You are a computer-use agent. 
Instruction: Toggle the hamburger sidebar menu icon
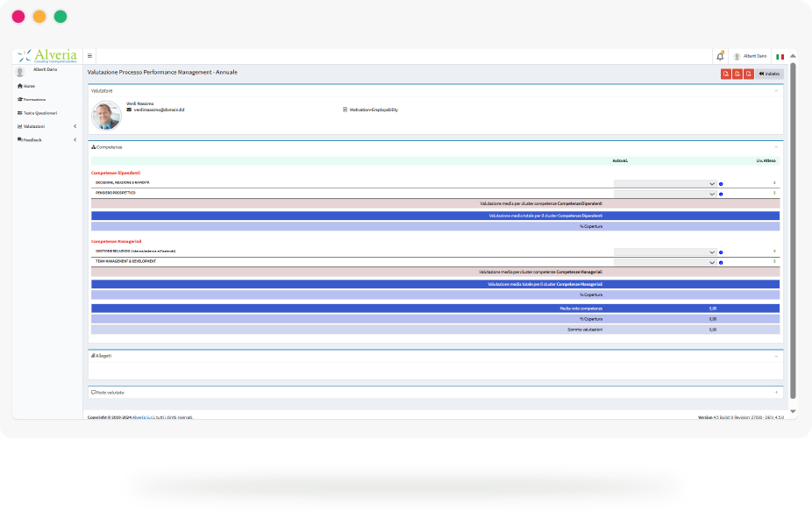(89, 56)
